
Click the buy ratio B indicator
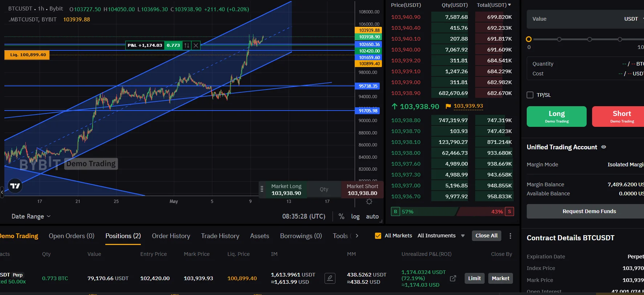point(395,212)
